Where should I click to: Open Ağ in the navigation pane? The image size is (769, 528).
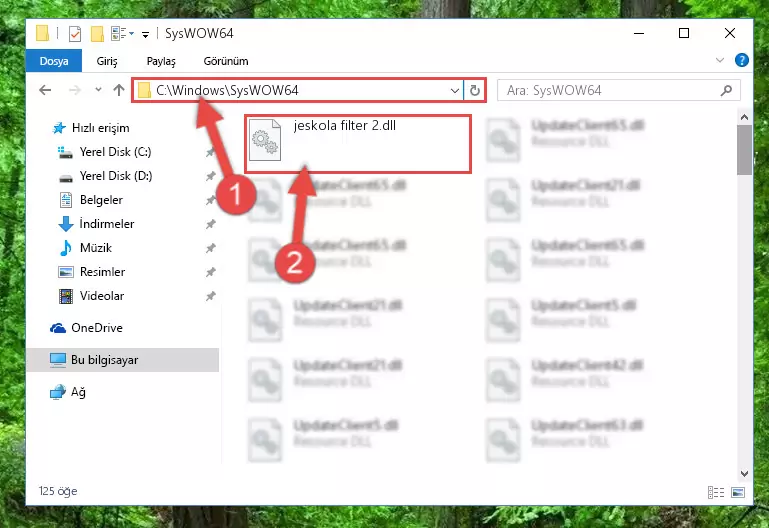coord(68,392)
